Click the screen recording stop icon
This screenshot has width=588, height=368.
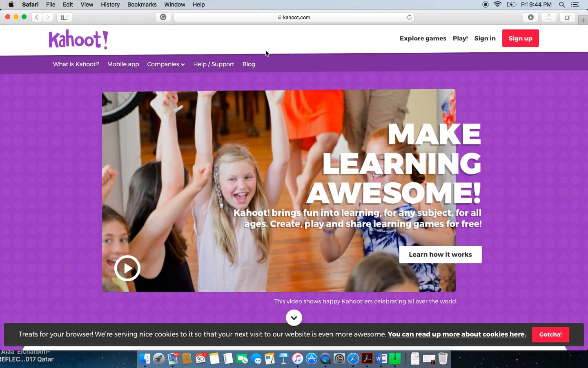point(485,4)
